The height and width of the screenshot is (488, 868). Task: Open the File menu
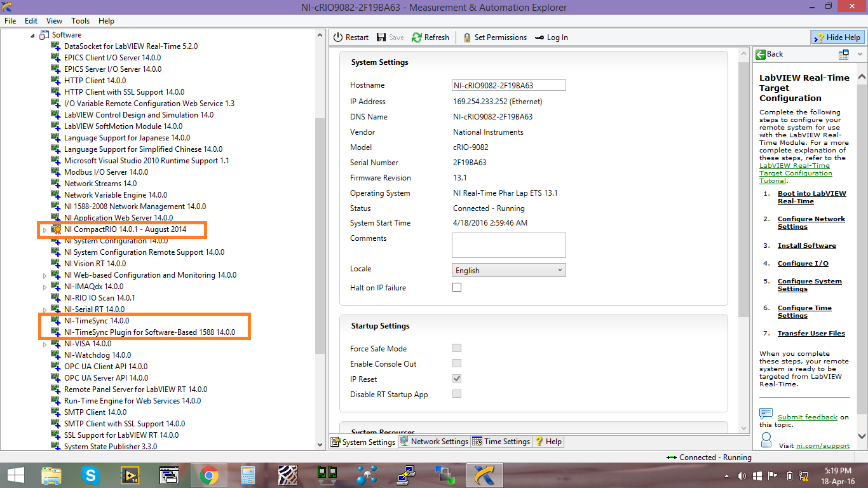(10, 21)
